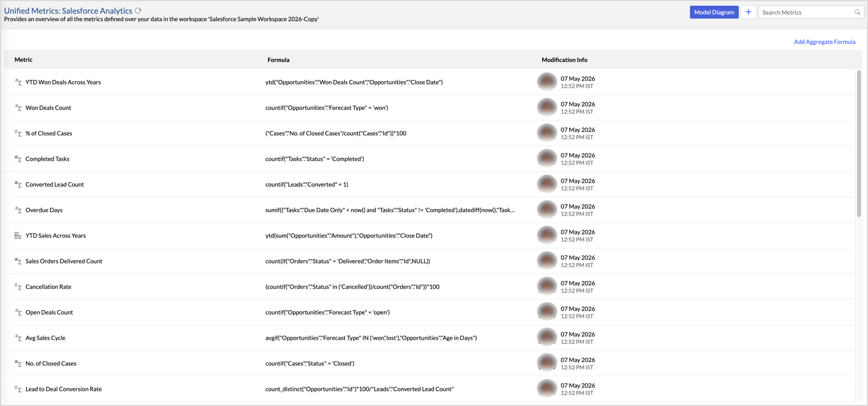This screenshot has height=406, width=868.
Task: Click the percent icon for % of Closed Cases
Action: coord(18,133)
